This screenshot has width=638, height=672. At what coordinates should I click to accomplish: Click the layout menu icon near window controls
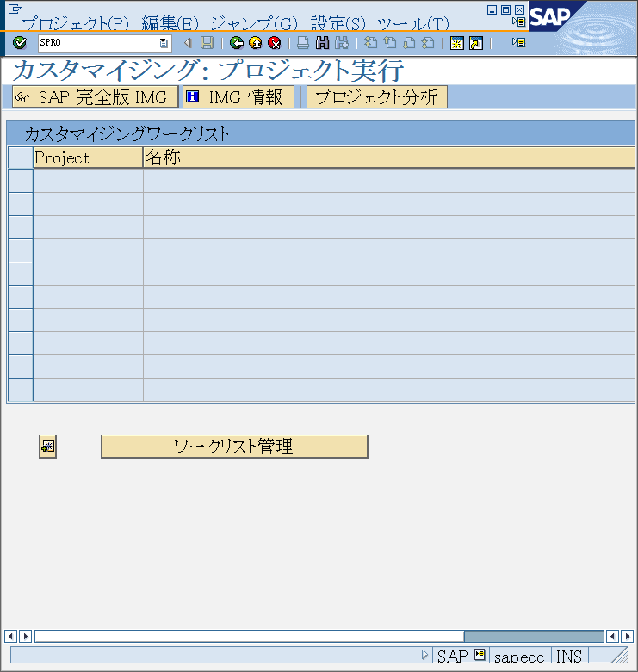(x=518, y=22)
